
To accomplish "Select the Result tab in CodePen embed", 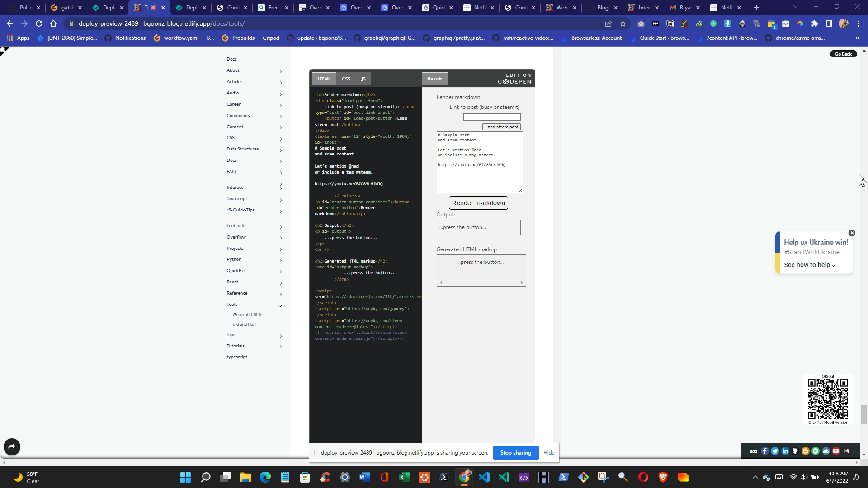I will pyautogui.click(x=435, y=79).
